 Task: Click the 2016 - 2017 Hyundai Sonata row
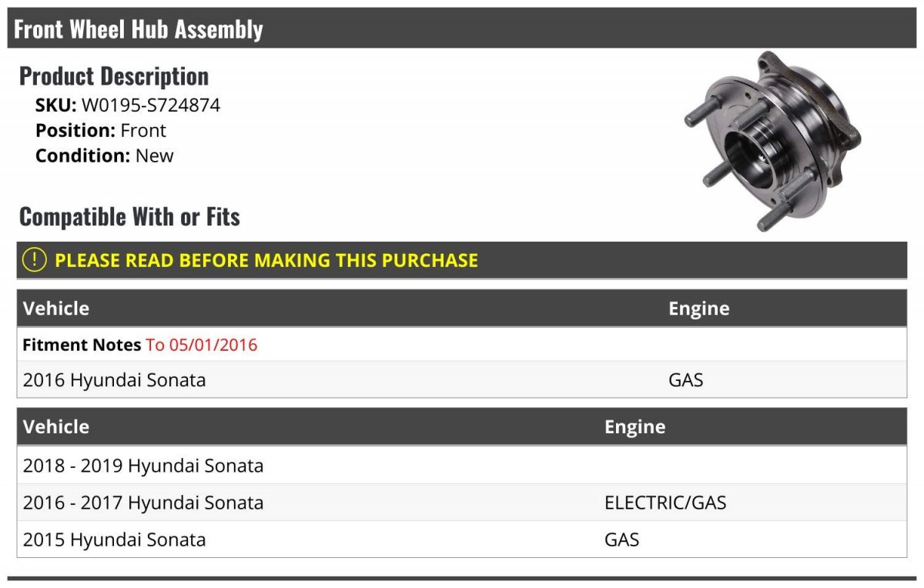(462, 503)
